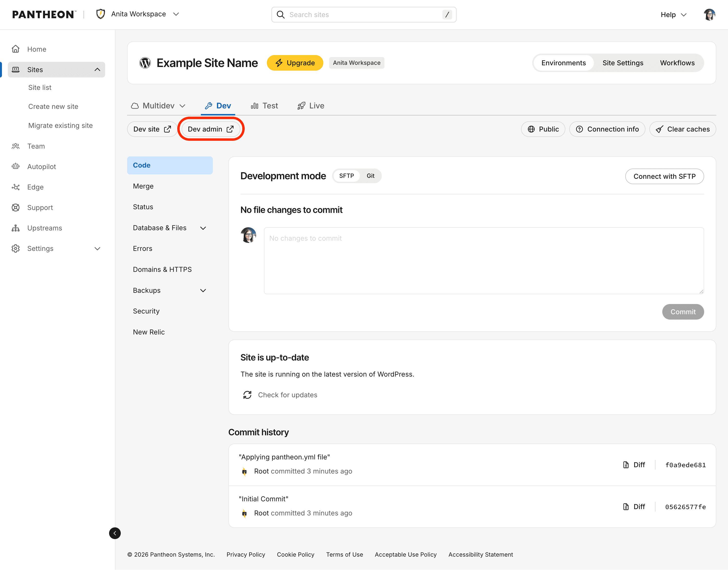This screenshot has height=570, width=728.
Task: Click the external-link icon on Dev admin
Action: [x=230, y=129]
